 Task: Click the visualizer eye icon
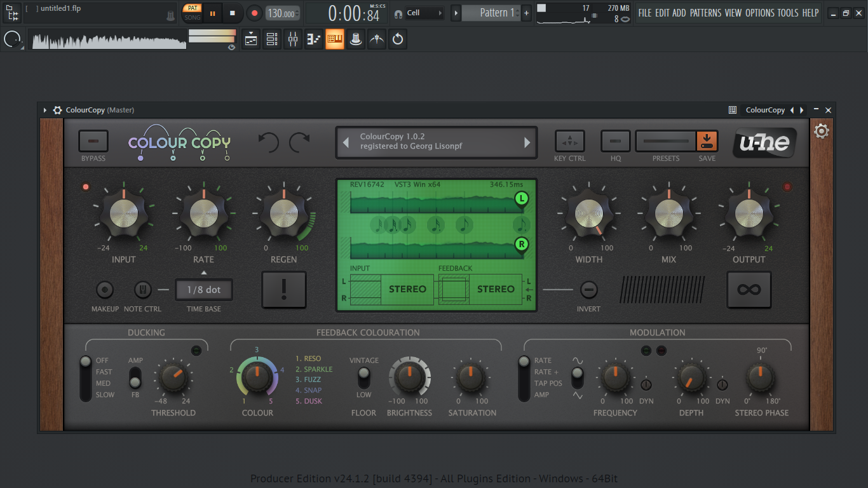click(231, 47)
